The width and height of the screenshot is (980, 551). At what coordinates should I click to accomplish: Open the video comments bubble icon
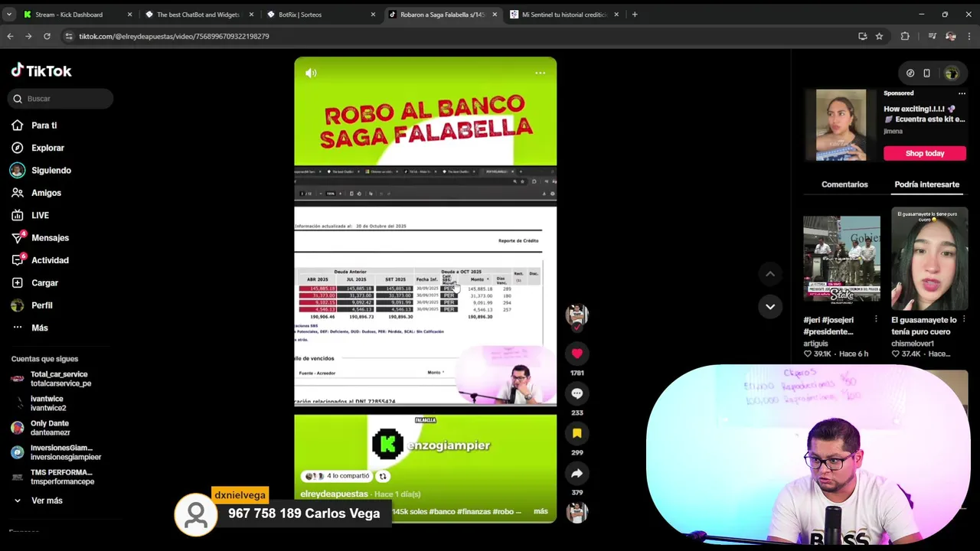click(x=577, y=393)
